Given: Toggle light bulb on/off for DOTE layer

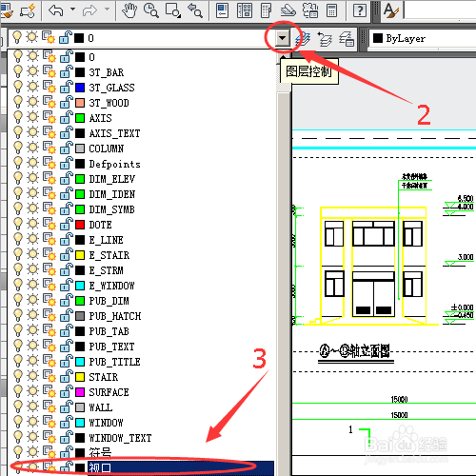Looking at the screenshot, I should [x=18, y=225].
